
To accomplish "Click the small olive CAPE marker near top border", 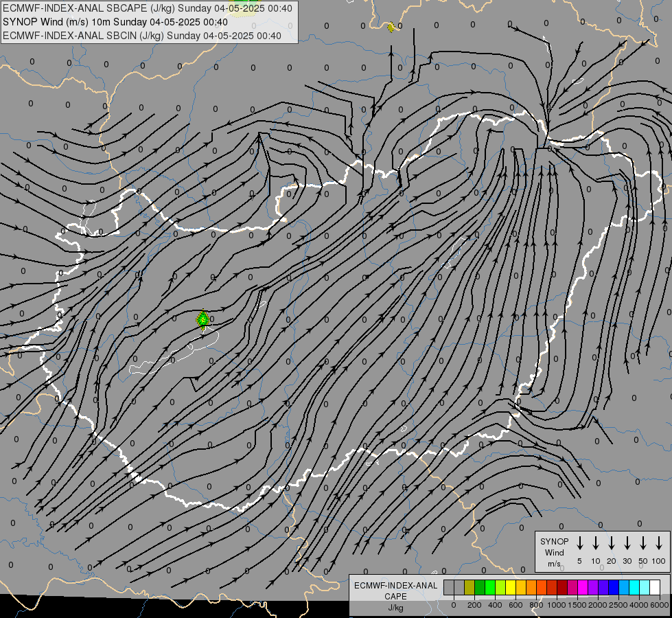I will click(x=391, y=27).
